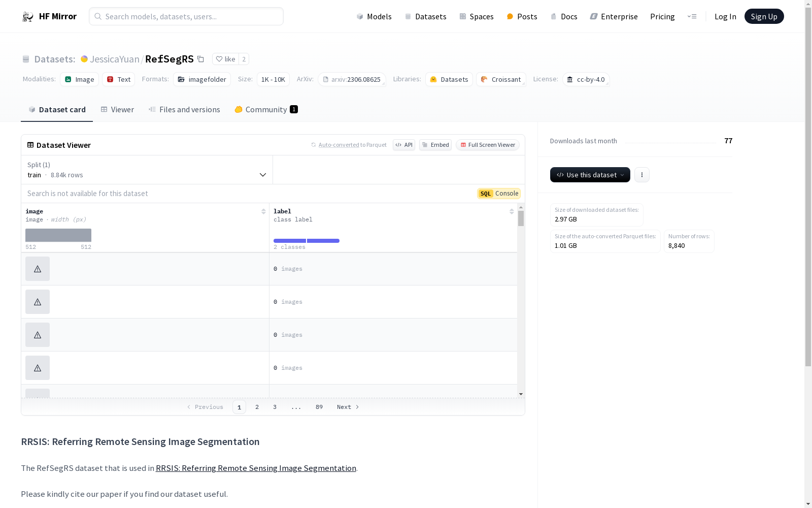Click JessicaYuan user avatar icon
The image size is (812, 508).
pos(84,59)
